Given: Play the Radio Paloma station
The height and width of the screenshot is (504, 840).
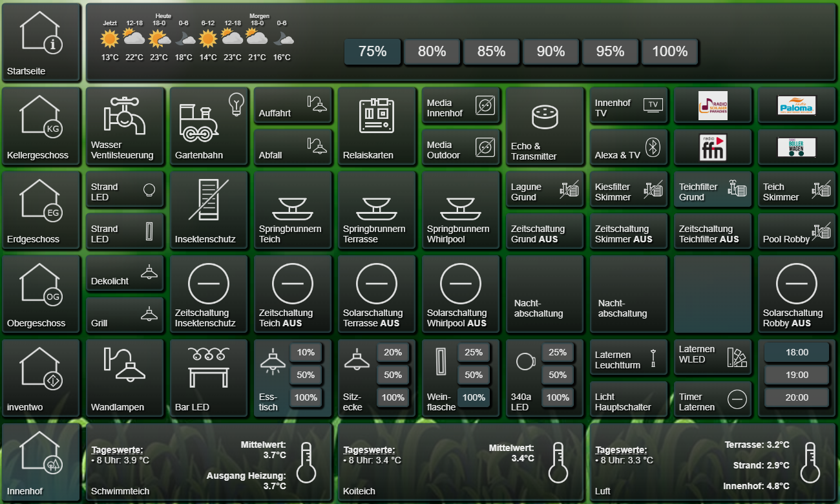Looking at the screenshot, I should point(797,105).
